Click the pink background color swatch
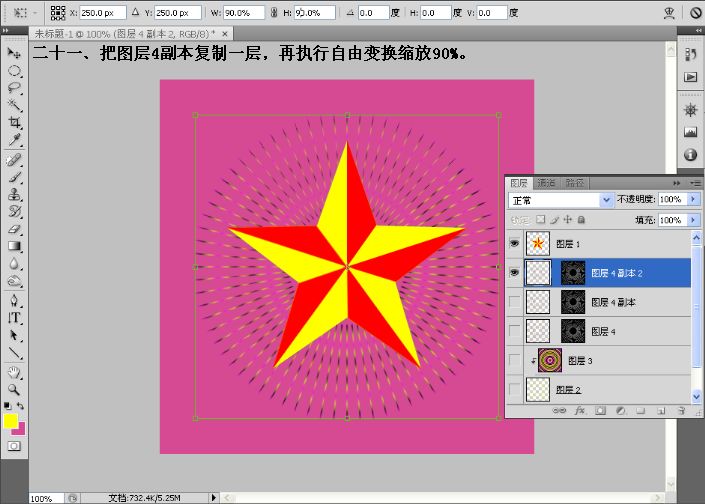The height and width of the screenshot is (504, 705). (20, 430)
